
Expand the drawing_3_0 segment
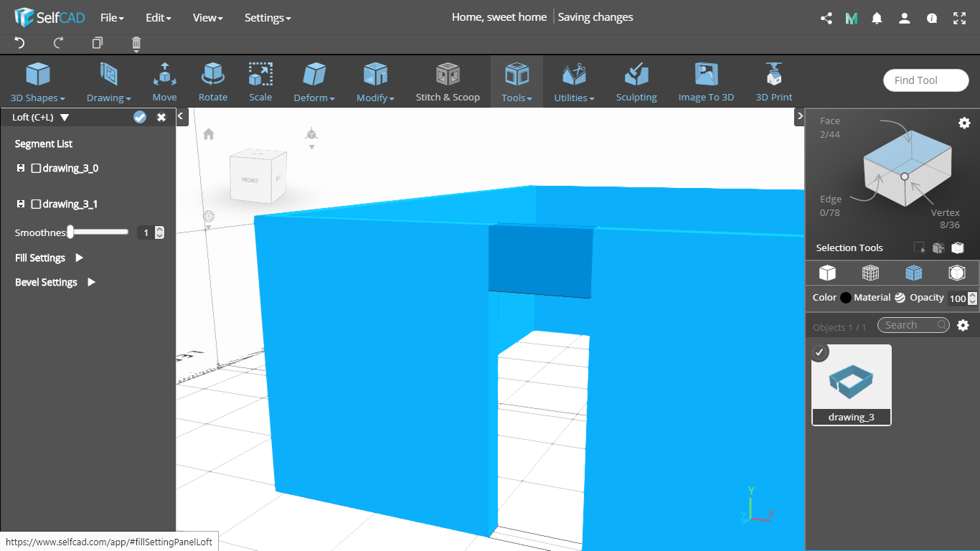20,168
